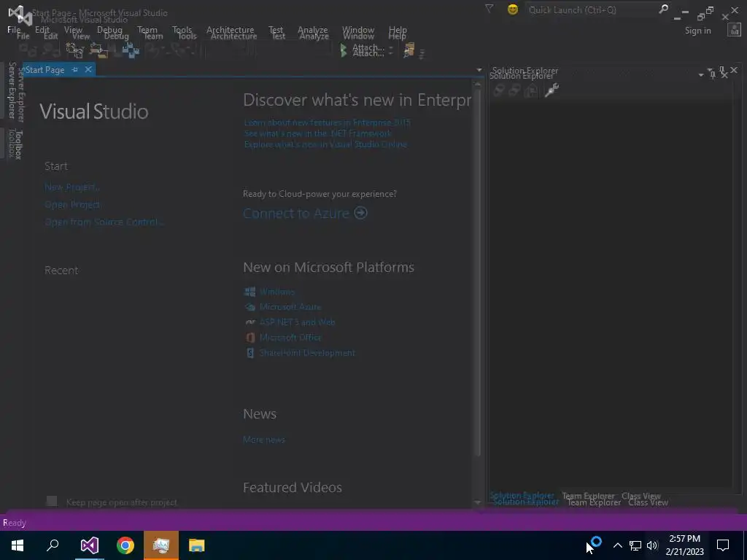Click the Visual Studio taskbar icon
Image resolution: width=747 pixels, height=560 pixels.
tap(89, 545)
